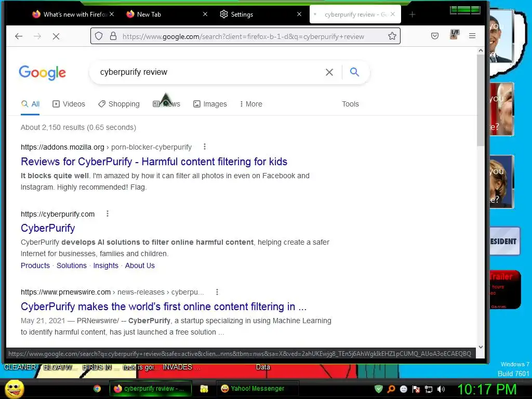Open options for the cyberpurify.com result

click(107, 214)
